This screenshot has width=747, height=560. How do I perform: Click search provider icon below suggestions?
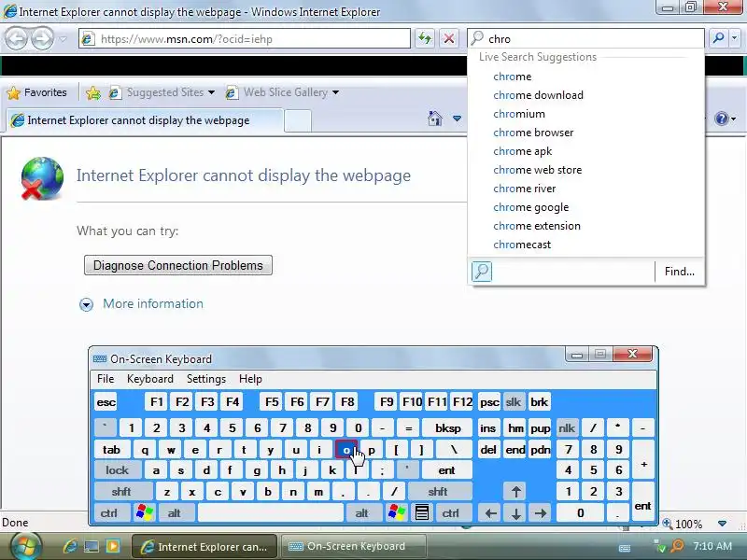point(482,272)
